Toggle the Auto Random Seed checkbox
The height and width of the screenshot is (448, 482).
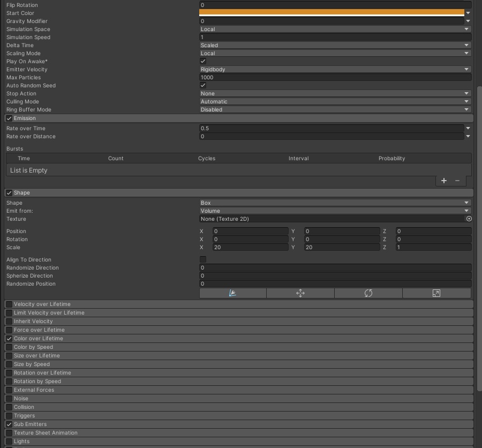coord(203,85)
